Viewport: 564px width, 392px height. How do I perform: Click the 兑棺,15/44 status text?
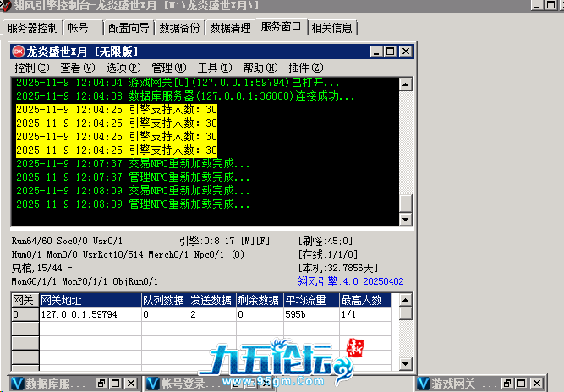[x=41, y=268]
